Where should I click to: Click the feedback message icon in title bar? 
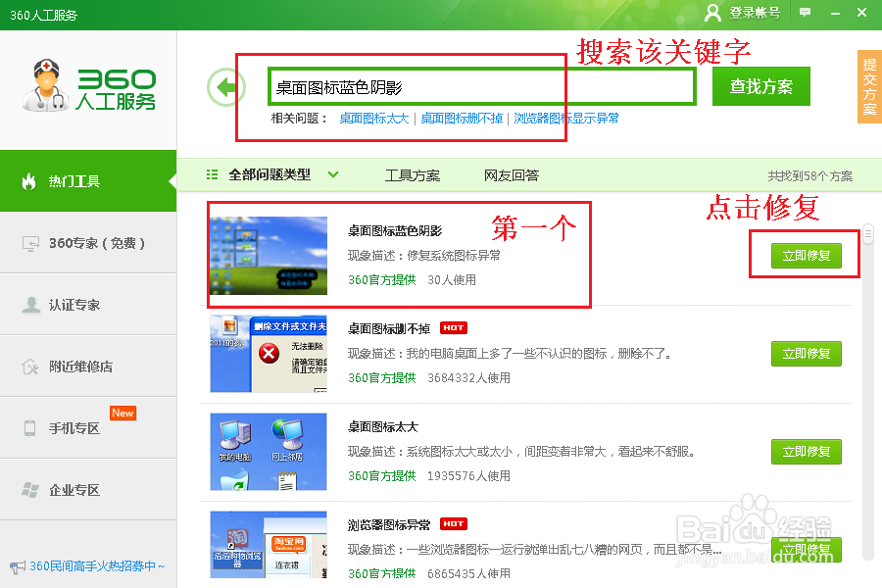805,13
